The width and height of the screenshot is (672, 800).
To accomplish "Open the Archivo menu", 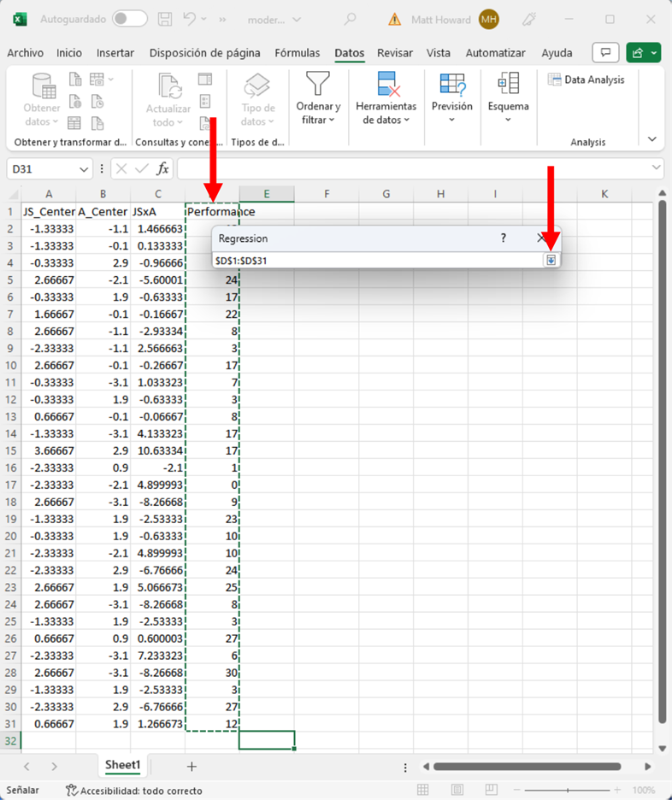I will pos(25,53).
